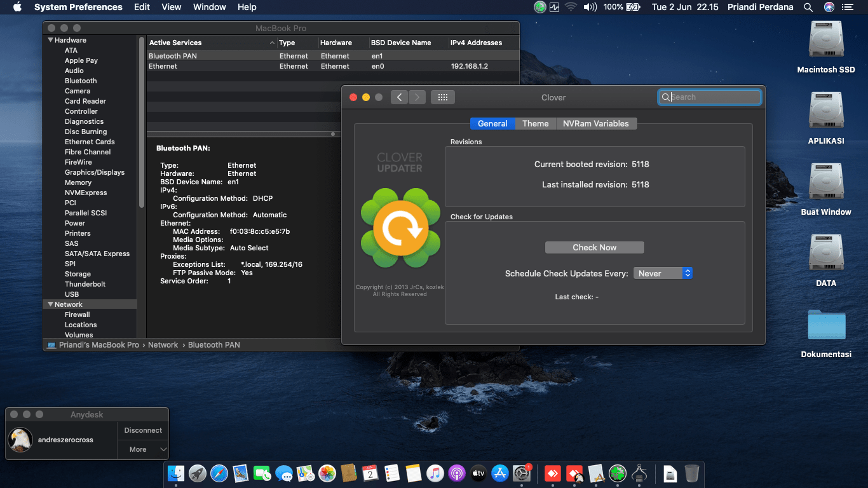Select Graphics/Displays in the Hardware list

pyautogui.click(x=95, y=172)
